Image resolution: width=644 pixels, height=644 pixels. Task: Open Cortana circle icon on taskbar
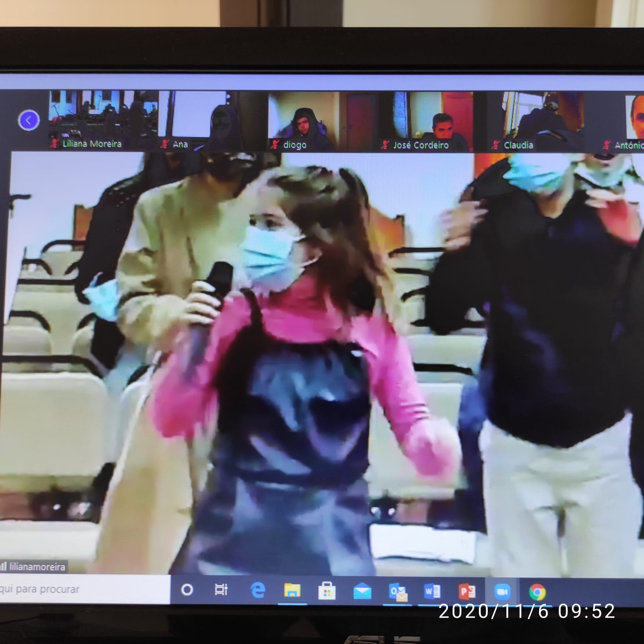tap(187, 589)
